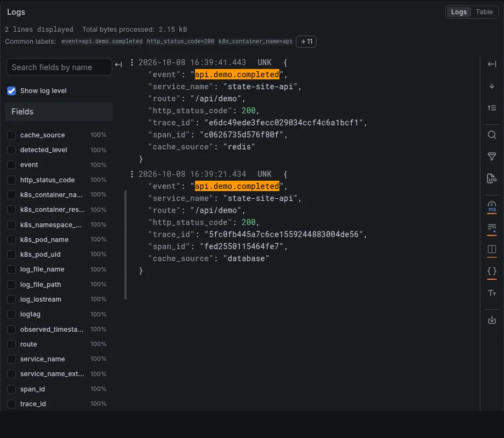
Task: Click trace_id value 5fc0fb445a7c6ce1559244883004de56
Action: pyautogui.click(x=284, y=234)
